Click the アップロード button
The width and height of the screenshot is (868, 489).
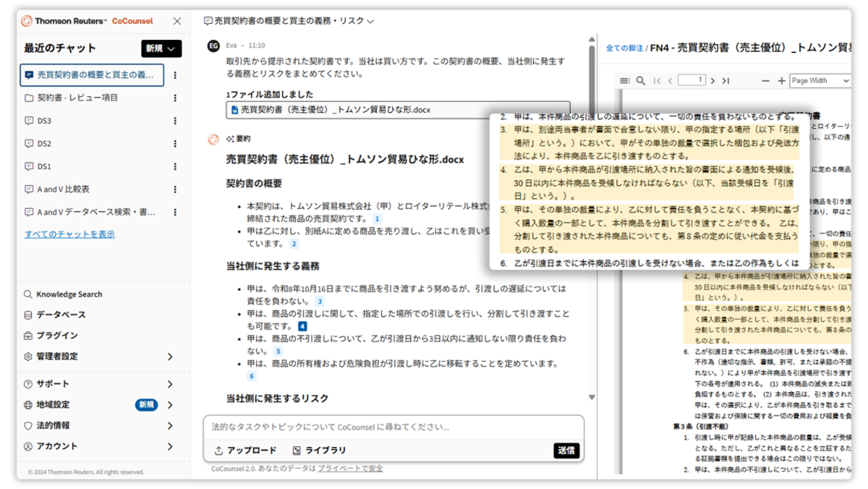click(x=245, y=450)
